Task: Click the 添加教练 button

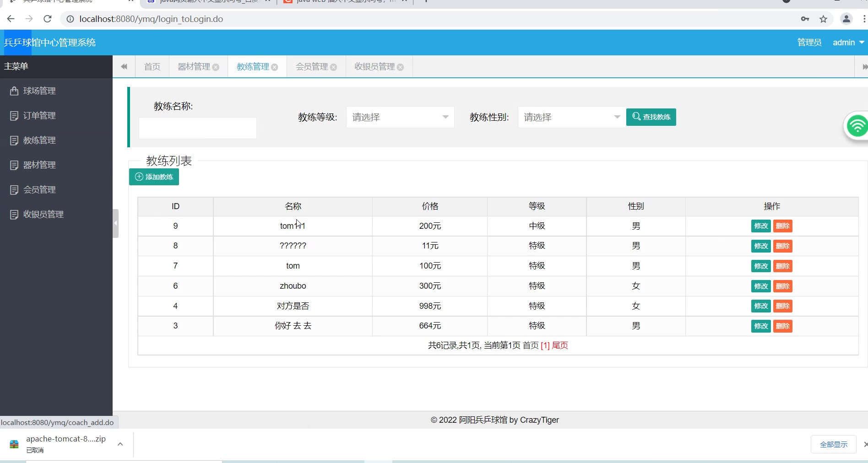Action: [x=154, y=177]
